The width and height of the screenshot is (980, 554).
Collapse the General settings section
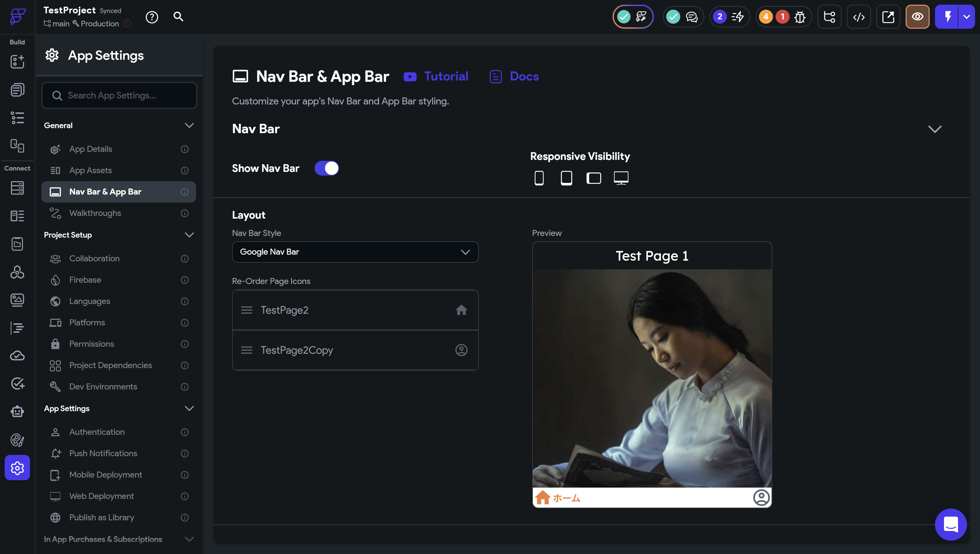pyautogui.click(x=189, y=125)
